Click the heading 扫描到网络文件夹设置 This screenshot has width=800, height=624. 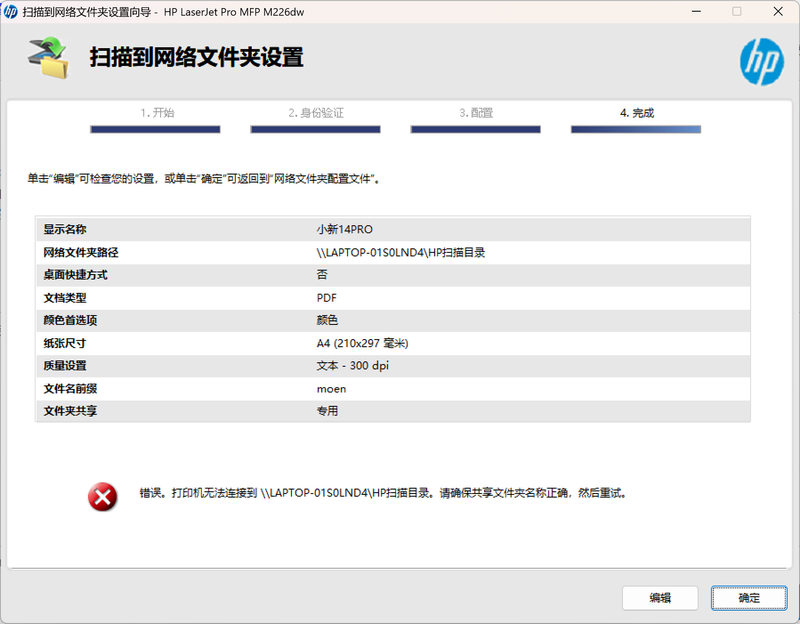pos(197,57)
